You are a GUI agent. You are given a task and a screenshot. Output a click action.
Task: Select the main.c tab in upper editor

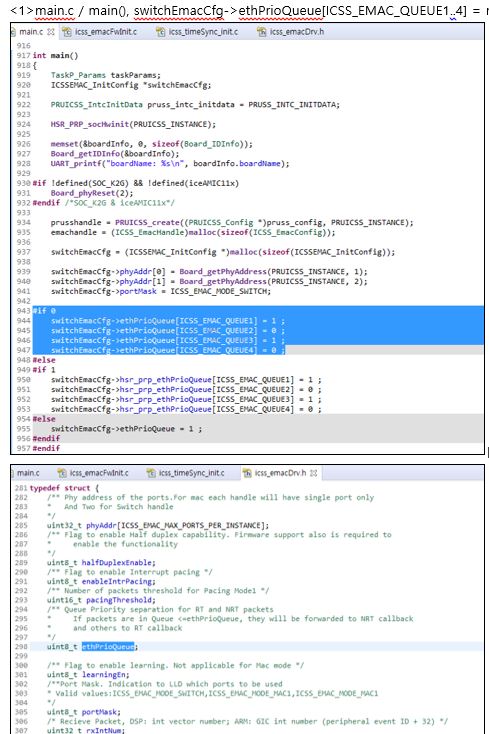click(31, 32)
